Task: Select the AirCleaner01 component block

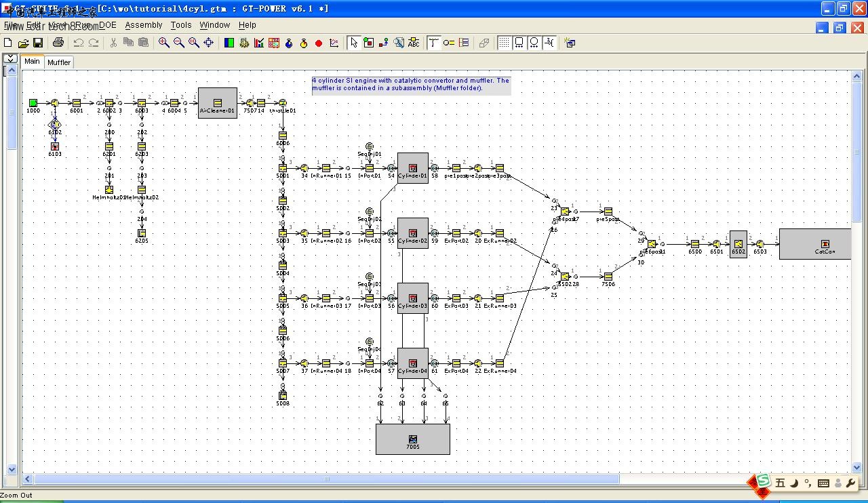Action: point(218,103)
